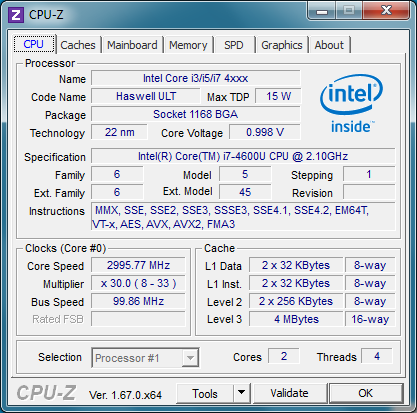
Task: Click the Level 2 8-way associativity
Action: point(370,301)
